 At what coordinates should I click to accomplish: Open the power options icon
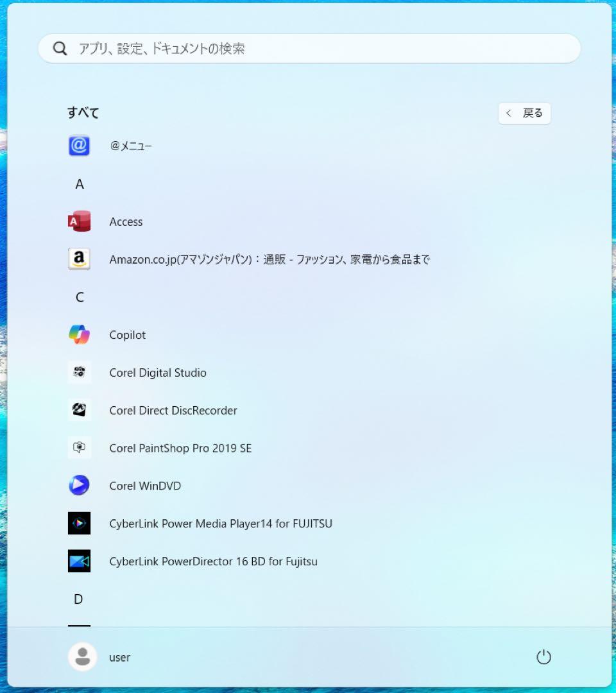pyautogui.click(x=543, y=657)
